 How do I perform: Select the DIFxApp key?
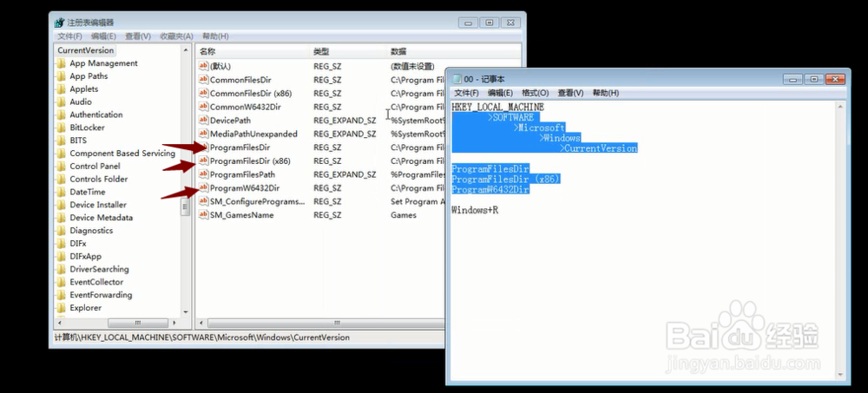pos(86,256)
